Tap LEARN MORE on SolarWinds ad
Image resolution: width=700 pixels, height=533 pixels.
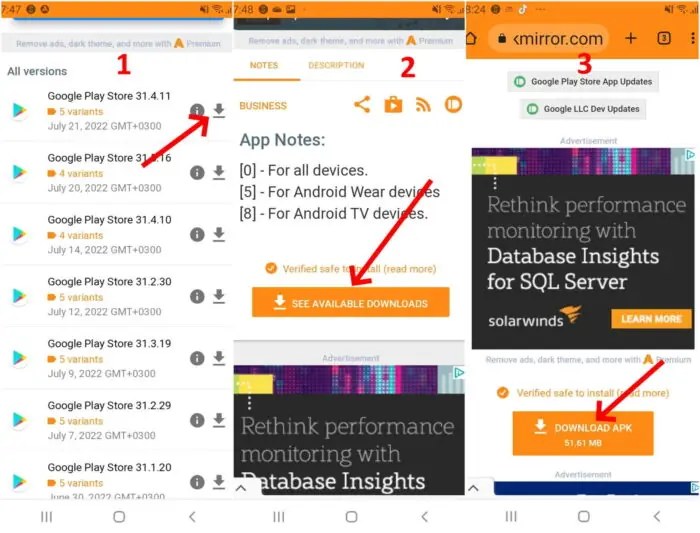click(651, 319)
